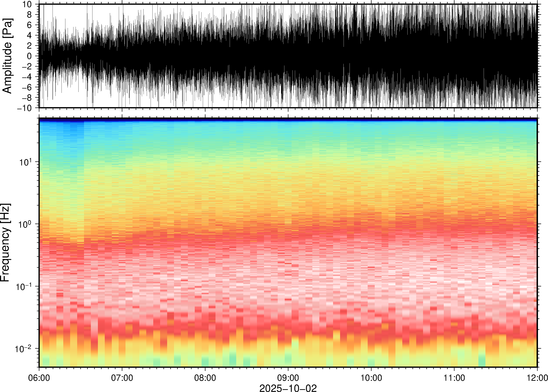The image size is (548, 392).
Task: Click the 10:00 time axis label
Action: 371,378
